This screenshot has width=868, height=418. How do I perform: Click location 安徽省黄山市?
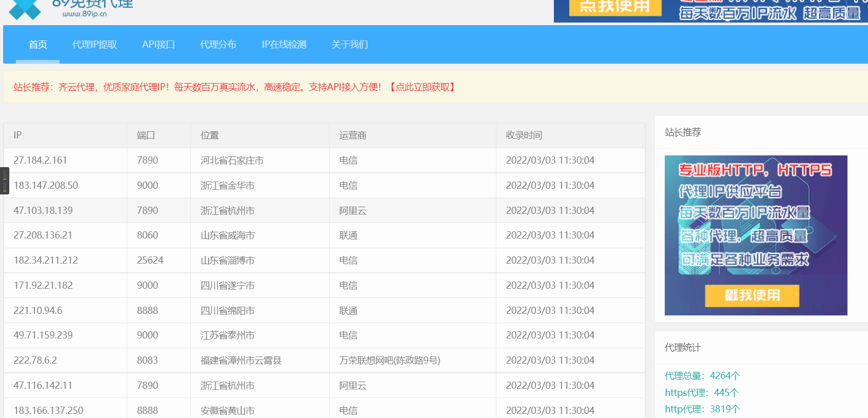[227, 411]
